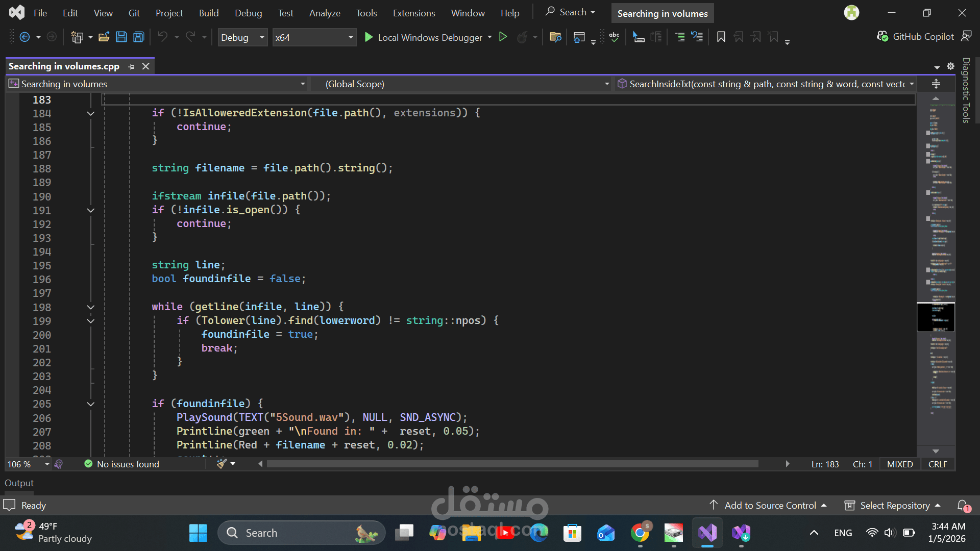The width and height of the screenshot is (980, 551).
Task: Open the Build menu
Action: tap(208, 13)
